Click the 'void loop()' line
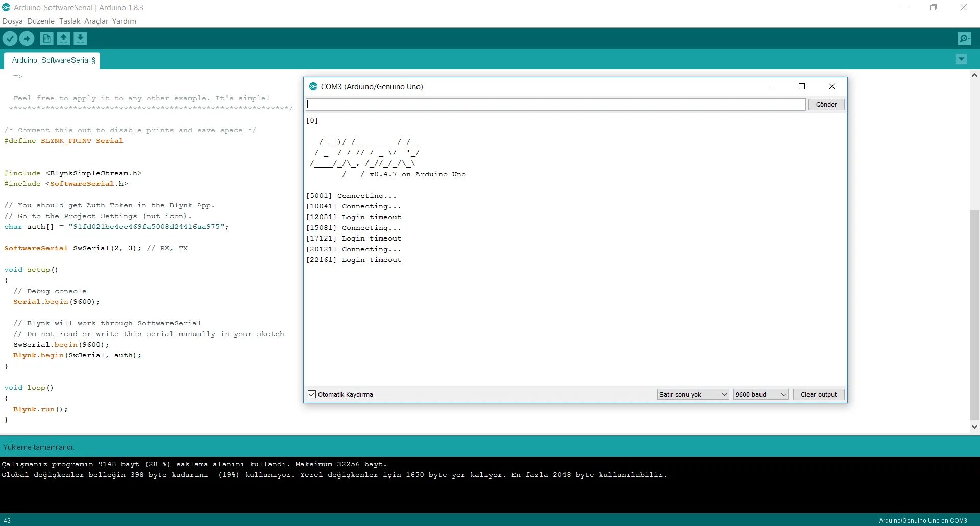Viewport: 980px width, 526px height. click(29, 388)
